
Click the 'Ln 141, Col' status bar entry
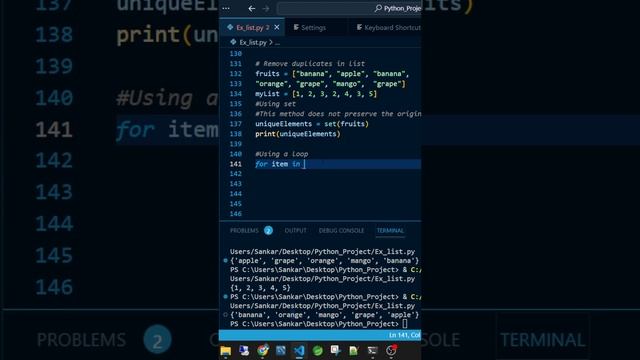pyautogui.click(x=404, y=335)
